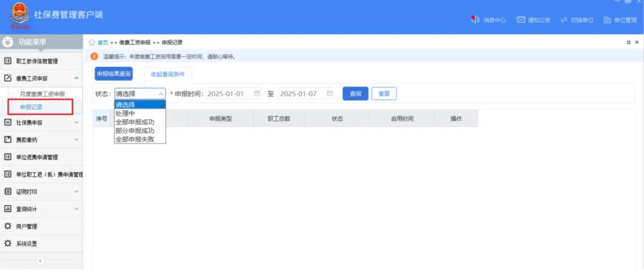Open the 消息中心 message center icon
The width and height of the screenshot is (644, 275).
click(475, 20)
